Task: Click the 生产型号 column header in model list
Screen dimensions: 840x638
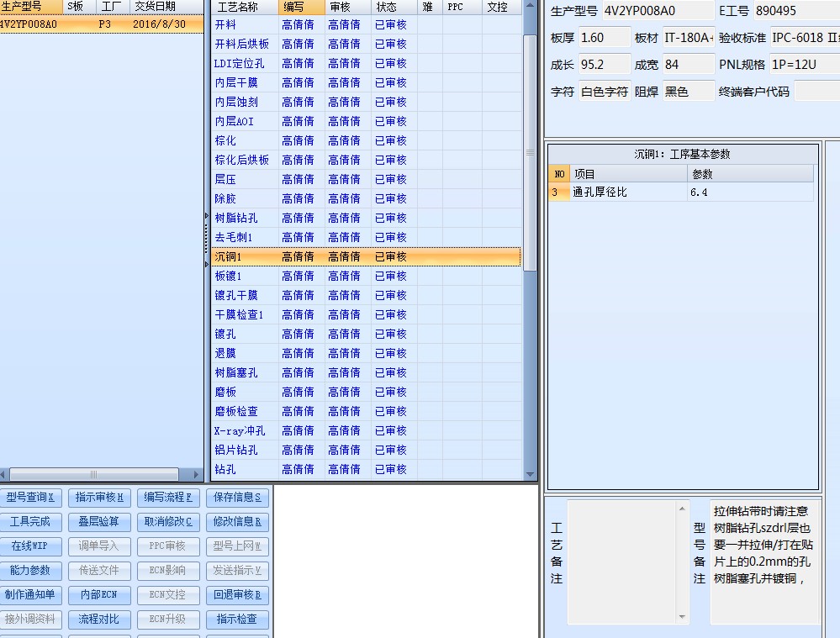Action: [31, 7]
